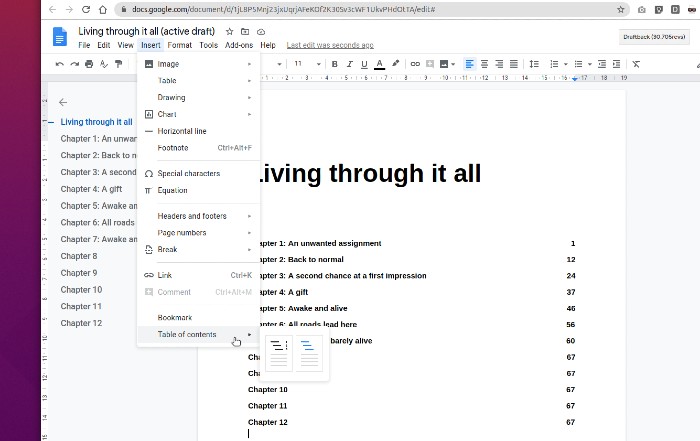Toggle Bold formatting
This screenshot has height=441, width=700.
tap(334, 64)
